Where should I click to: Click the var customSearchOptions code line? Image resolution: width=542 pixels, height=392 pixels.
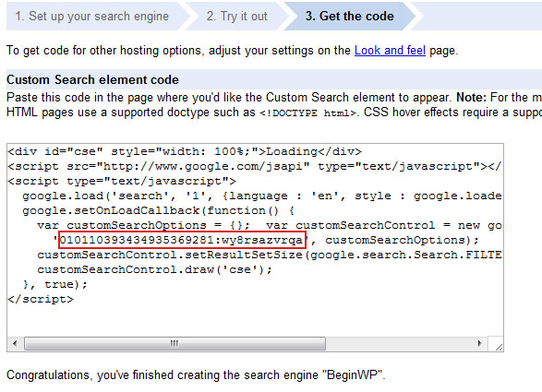click(x=270, y=225)
